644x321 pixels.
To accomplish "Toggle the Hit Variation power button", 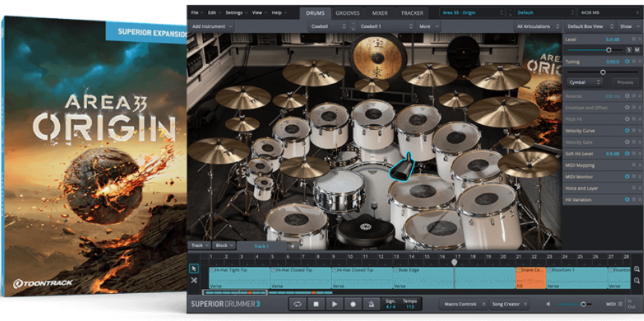I will [x=627, y=200].
